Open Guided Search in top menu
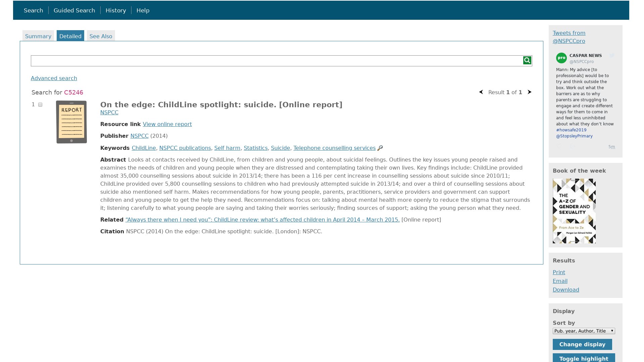 click(74, 10)
